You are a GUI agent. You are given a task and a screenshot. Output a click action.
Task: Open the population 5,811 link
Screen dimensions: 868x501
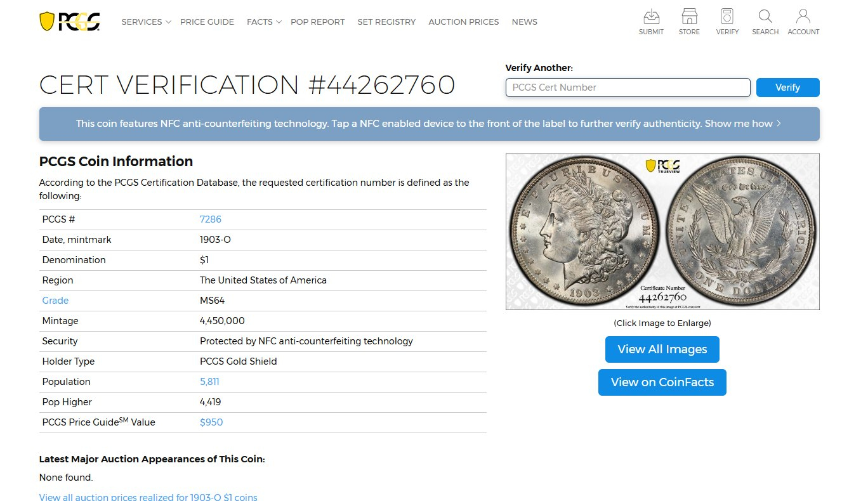209,382
